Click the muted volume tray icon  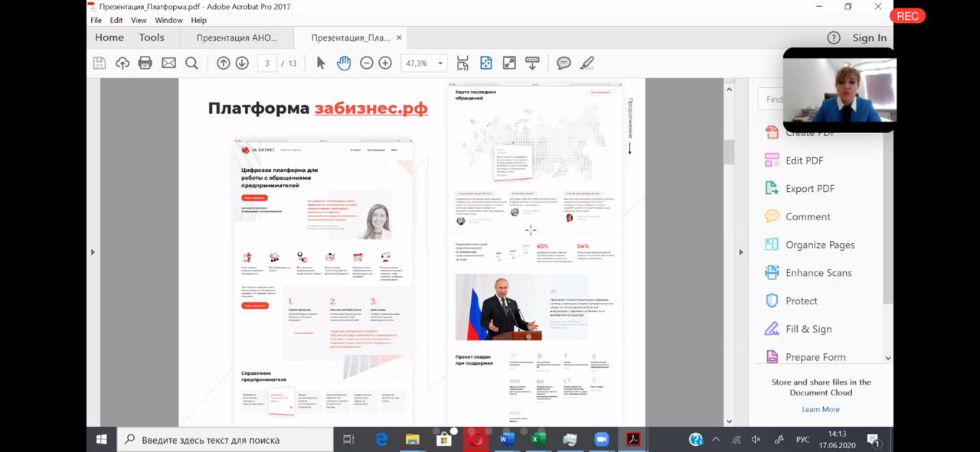(x=756, y=440)
